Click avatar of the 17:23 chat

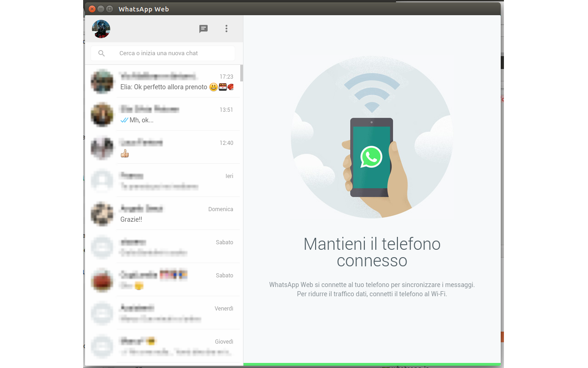point(102,81)
